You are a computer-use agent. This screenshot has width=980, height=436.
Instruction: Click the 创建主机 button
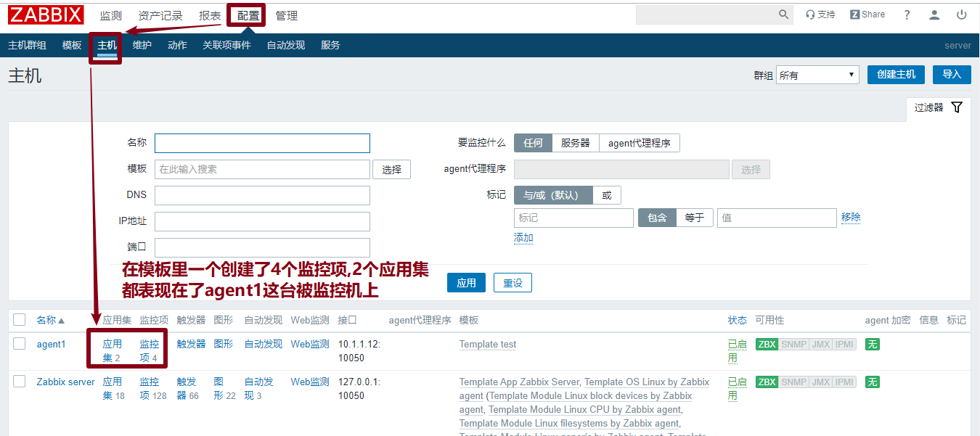(x=896, y=74)
